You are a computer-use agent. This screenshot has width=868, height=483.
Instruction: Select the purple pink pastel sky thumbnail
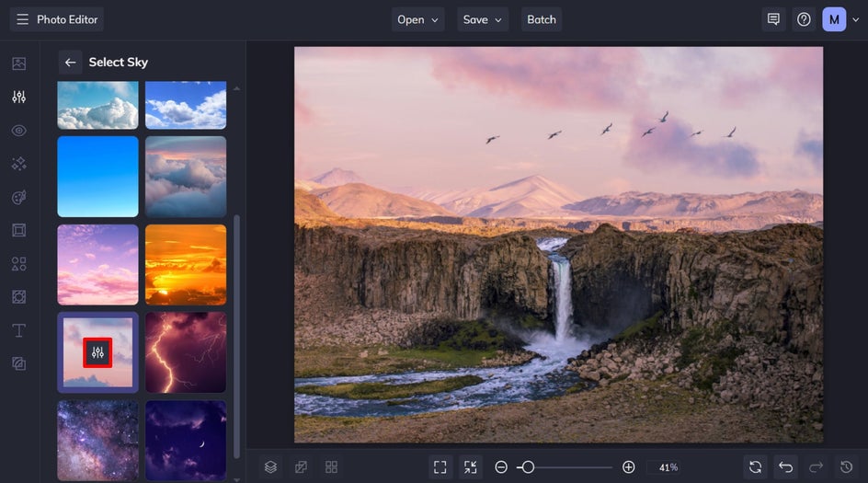click(x=98, y=265)
